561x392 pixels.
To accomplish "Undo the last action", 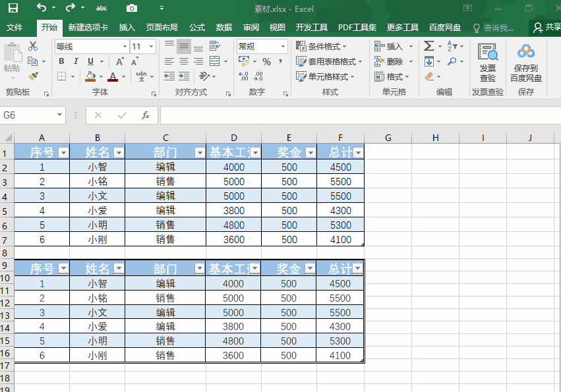I will [42, 7].
